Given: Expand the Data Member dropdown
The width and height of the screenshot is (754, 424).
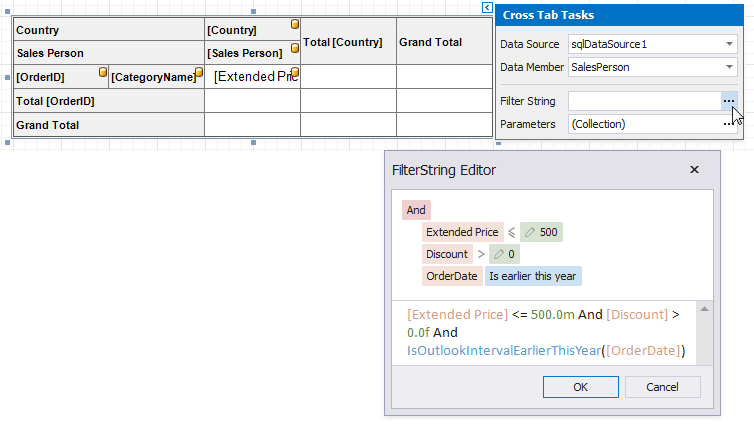Looking at the screenshot, I should 729,68.
